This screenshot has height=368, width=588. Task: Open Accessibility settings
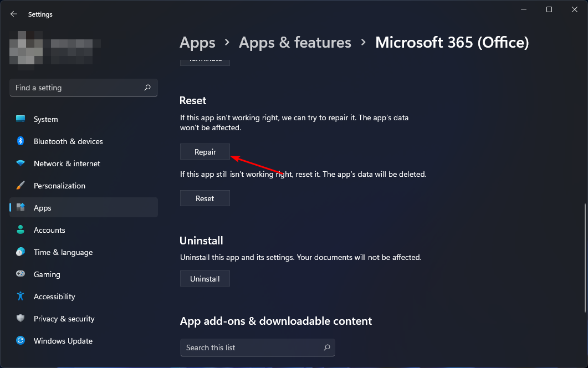pyautogui.click(x=84, y=296)
